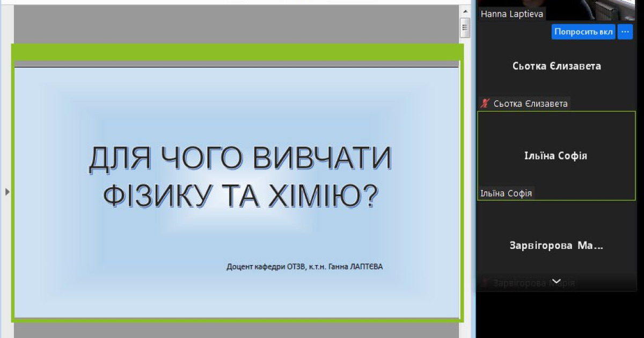Select the Зарвігорова participant tile

tap(557, 246)
